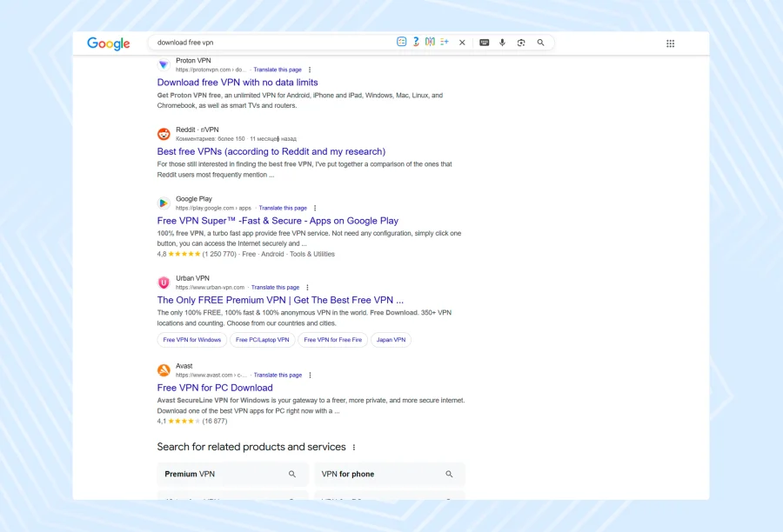Translate the Urban VPN page
Screen dimensions: 783x532
coord(275,288)
